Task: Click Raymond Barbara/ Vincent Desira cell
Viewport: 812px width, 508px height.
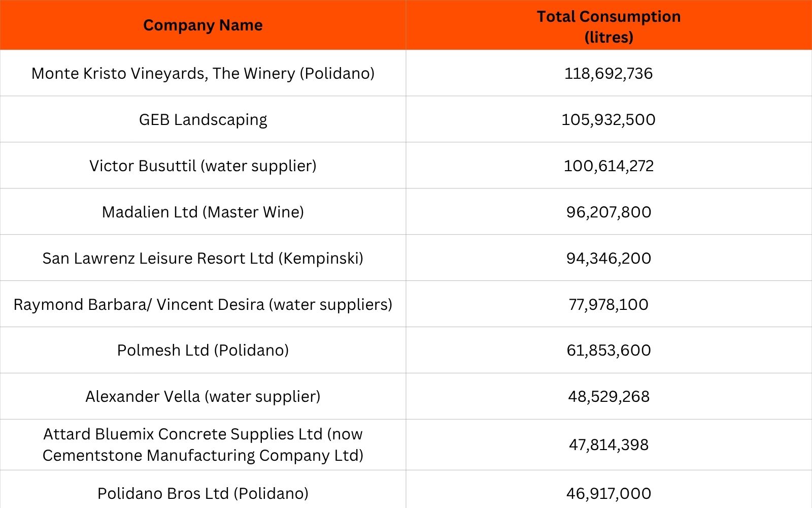Action: click(x=203, y=304)
